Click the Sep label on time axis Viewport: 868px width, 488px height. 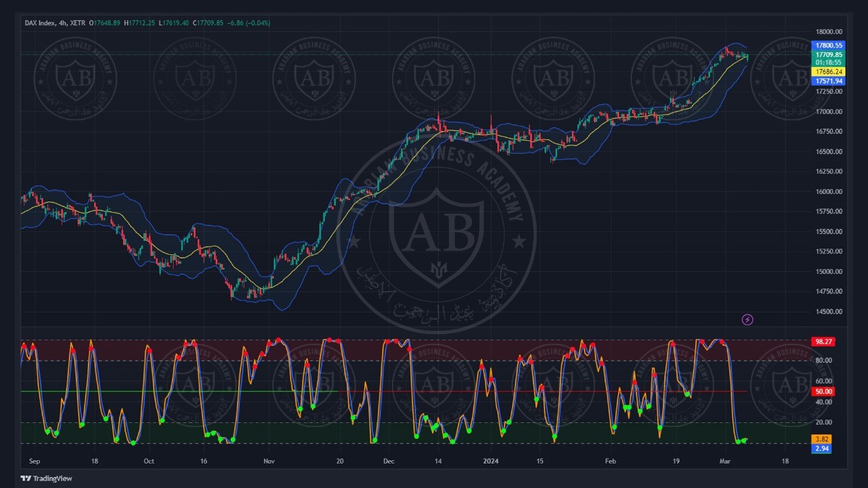35,461
